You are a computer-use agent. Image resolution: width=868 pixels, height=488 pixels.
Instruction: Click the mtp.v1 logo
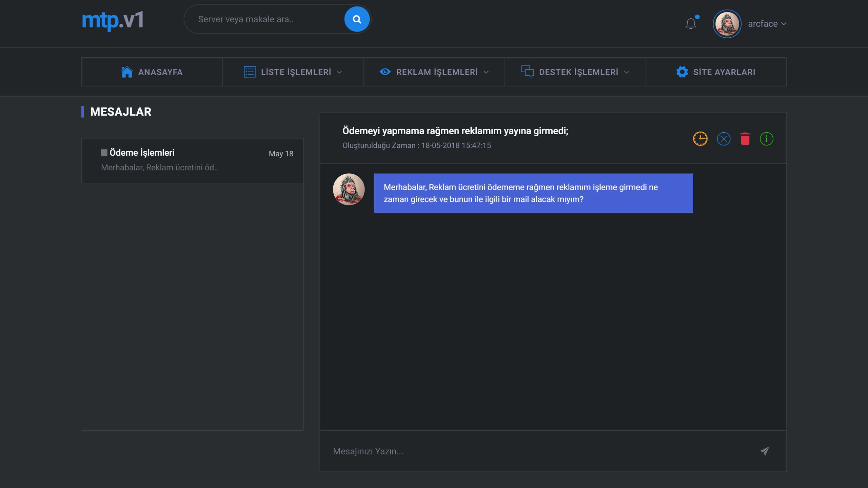point(113,20)
